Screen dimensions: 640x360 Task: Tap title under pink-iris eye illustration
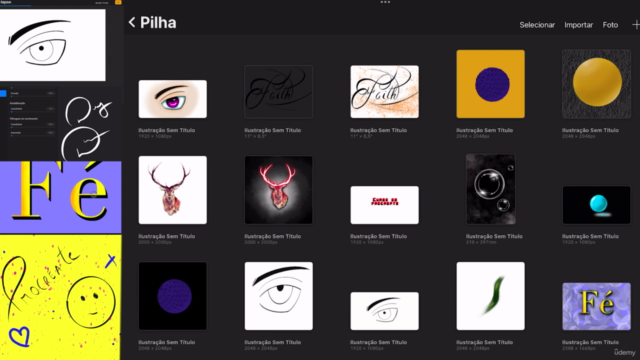(x=167, y=130)
